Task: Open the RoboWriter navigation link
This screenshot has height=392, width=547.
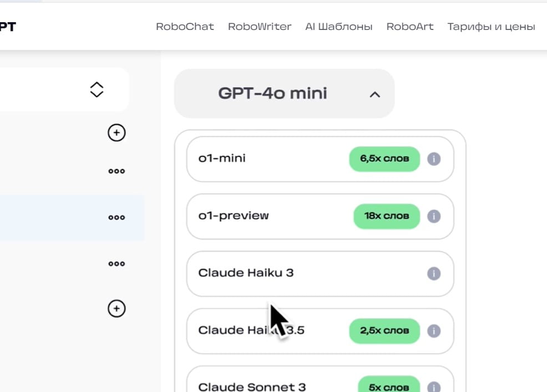Action: (x=260, y=27)
